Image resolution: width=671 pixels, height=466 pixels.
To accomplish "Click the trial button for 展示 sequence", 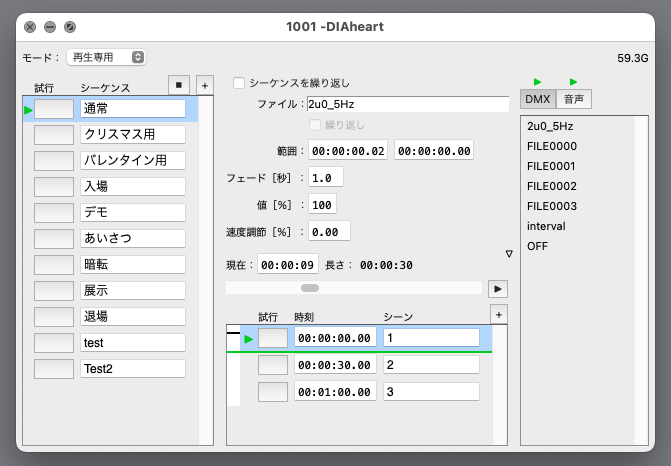I will tap(54, 291).
